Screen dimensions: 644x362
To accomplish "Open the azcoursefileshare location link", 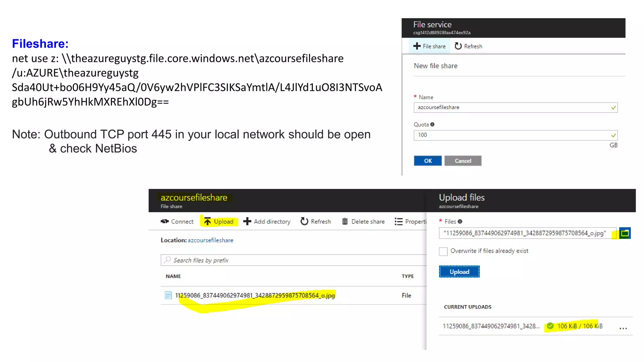I will [210, 240].
